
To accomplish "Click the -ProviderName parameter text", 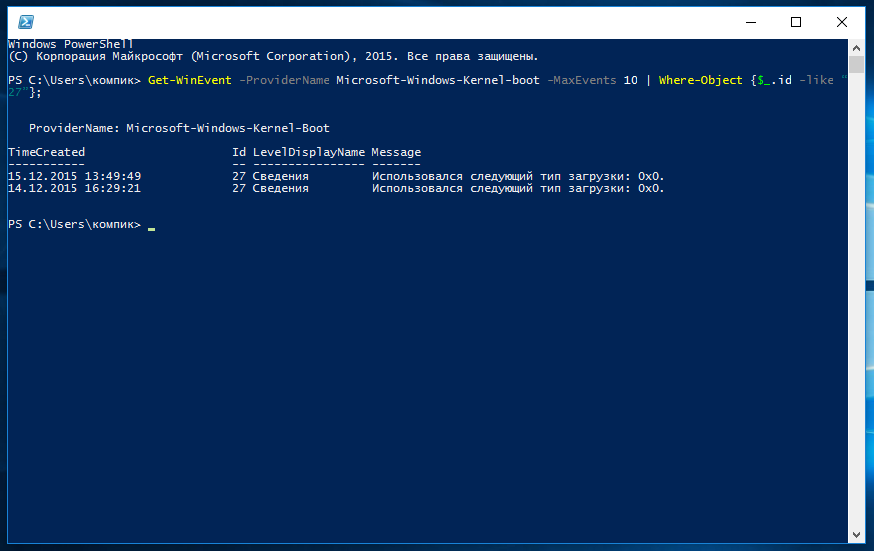I will (x=284, y=80).
